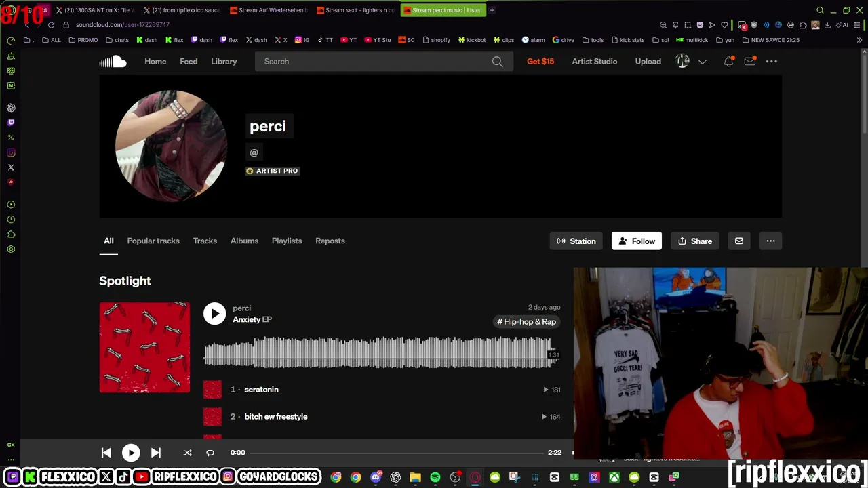Click the user avatar in header
The height and width of the screenshot is (488, 868).
pos(683,61)
